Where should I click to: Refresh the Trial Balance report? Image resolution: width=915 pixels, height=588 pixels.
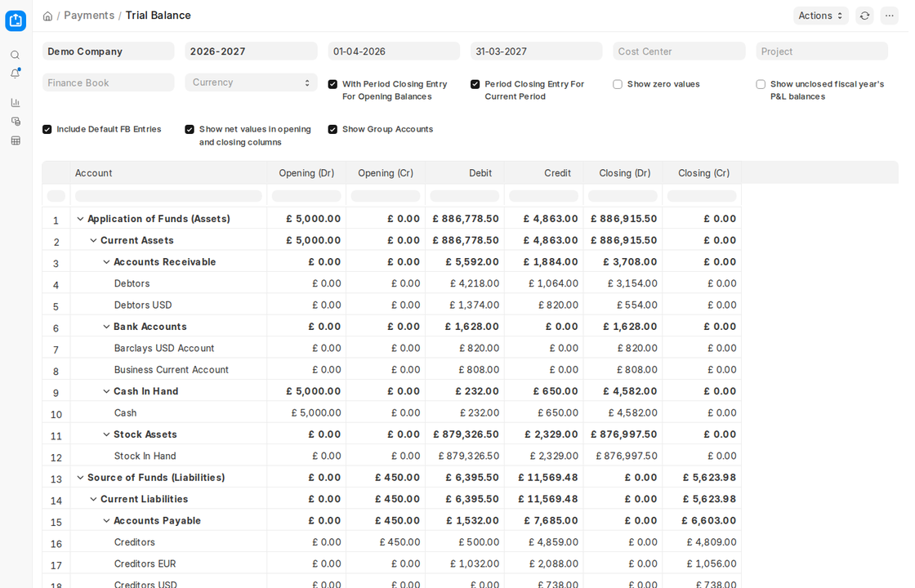point(865,16)
